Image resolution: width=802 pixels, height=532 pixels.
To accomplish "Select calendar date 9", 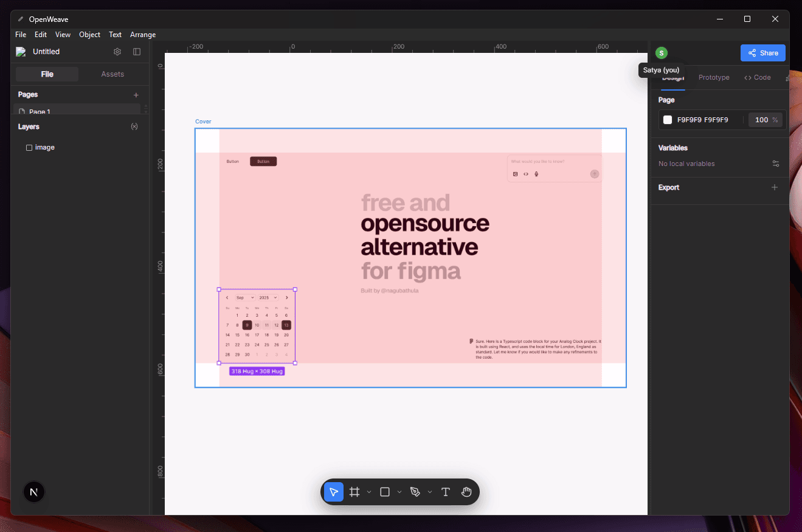I will 247,325.
